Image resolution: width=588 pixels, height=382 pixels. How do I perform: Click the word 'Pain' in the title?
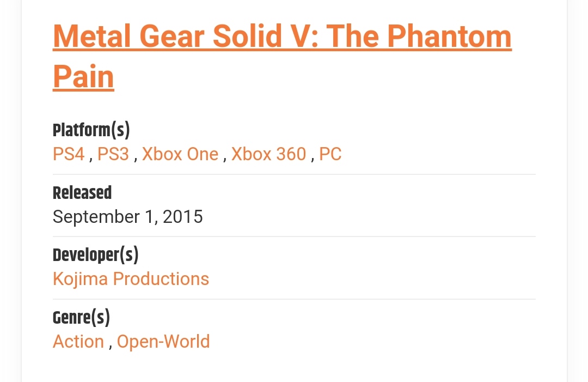click(83, 76)
